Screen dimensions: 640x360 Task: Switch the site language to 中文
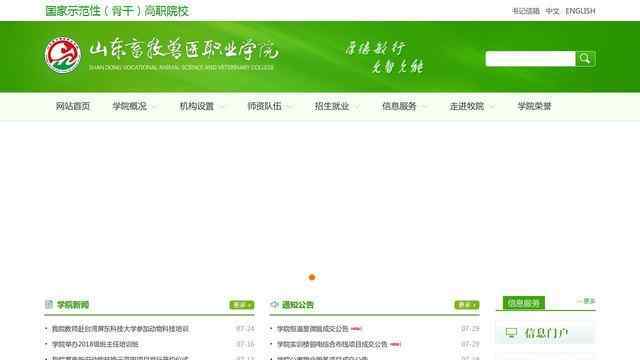coord(552,11)
